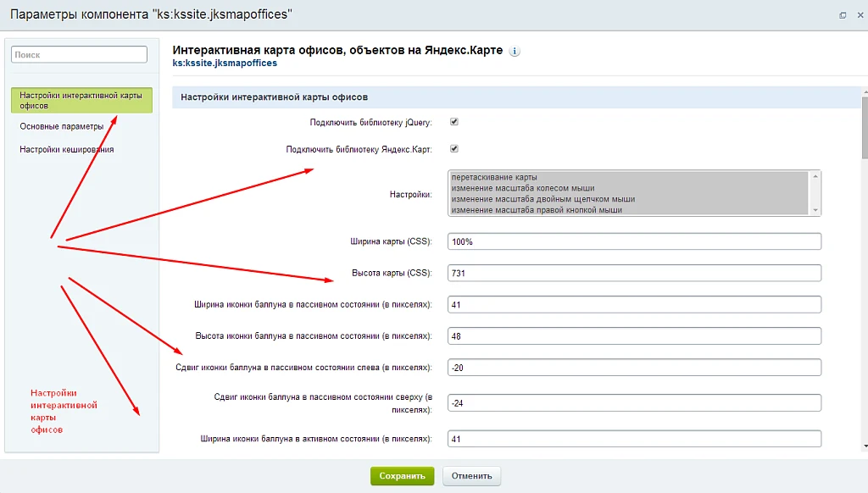Focus the Высота карты (CSS) field
This screenshot has height=493, width=868.
[634, 273]
